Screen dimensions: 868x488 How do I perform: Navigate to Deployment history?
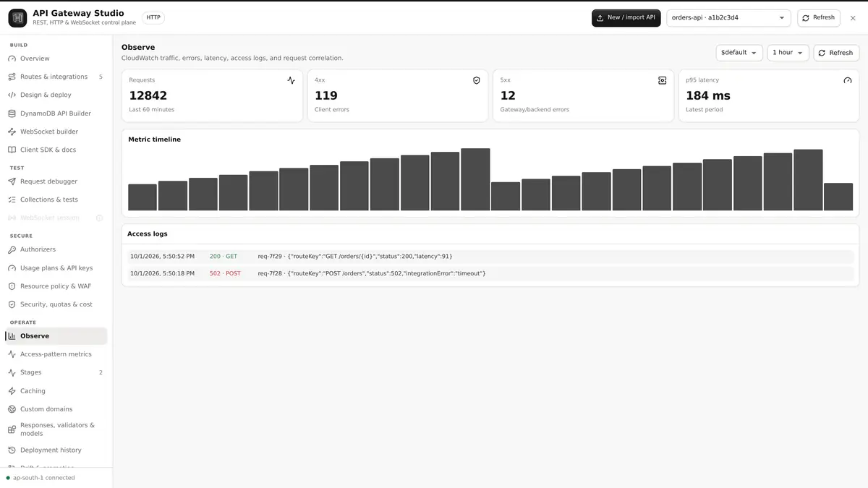click(56, 450)
